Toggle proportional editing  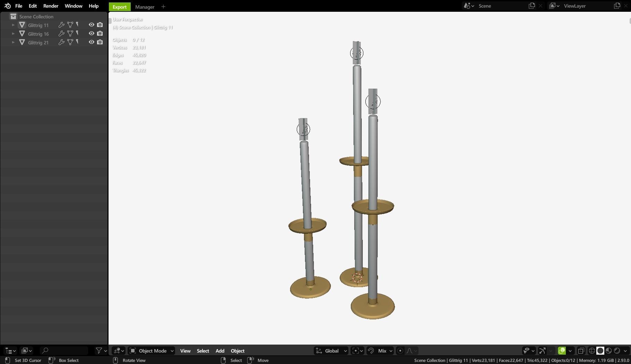[400, 350]
